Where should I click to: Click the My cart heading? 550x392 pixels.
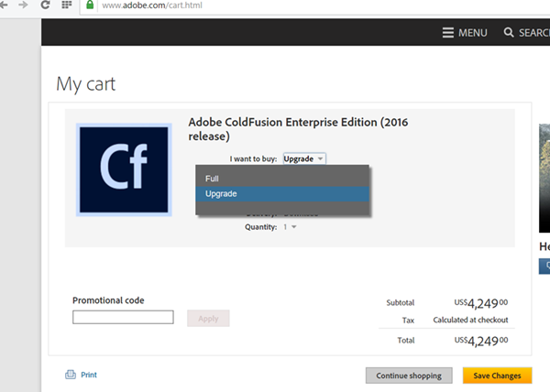[86, 84]
